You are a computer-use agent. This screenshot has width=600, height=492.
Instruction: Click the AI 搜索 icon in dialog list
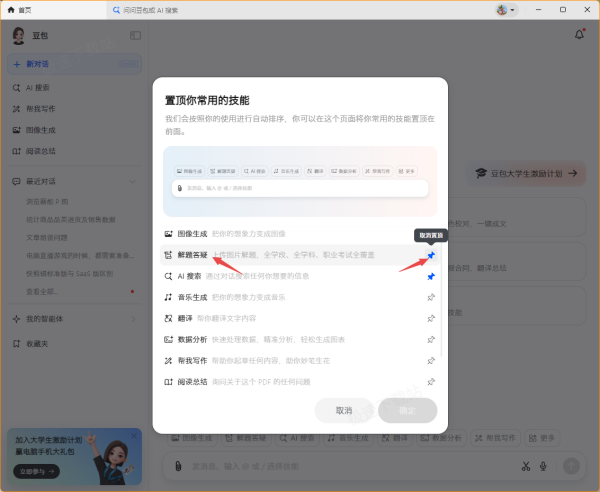click(x=168, y=276)
